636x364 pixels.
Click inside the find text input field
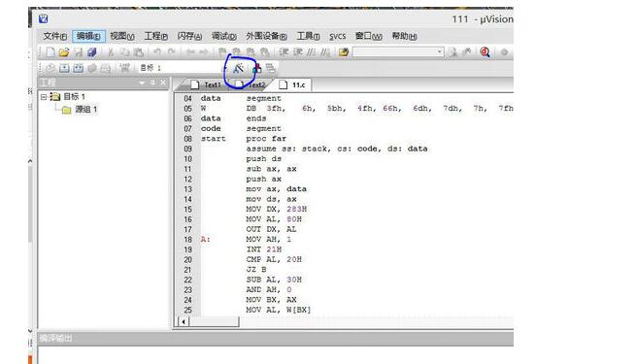(394, 51)
